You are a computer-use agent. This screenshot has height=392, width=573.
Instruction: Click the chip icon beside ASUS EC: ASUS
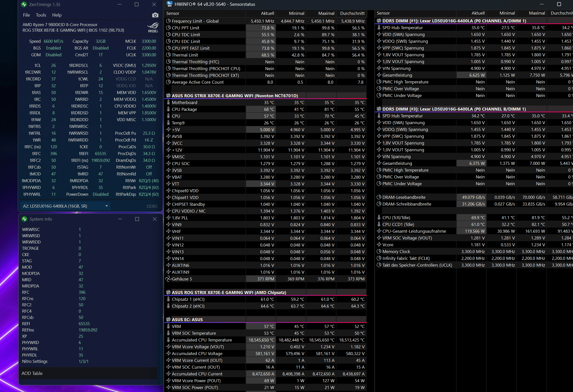168,319
